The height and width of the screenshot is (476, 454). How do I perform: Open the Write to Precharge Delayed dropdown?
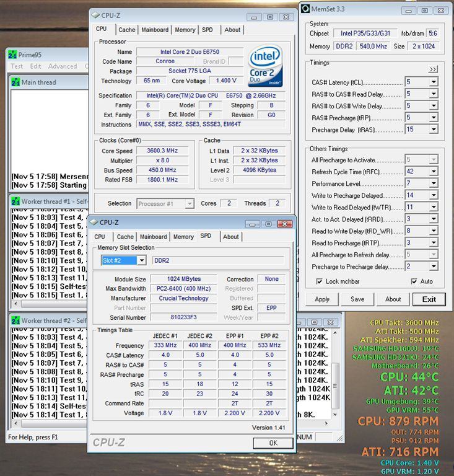pos(434,195)
